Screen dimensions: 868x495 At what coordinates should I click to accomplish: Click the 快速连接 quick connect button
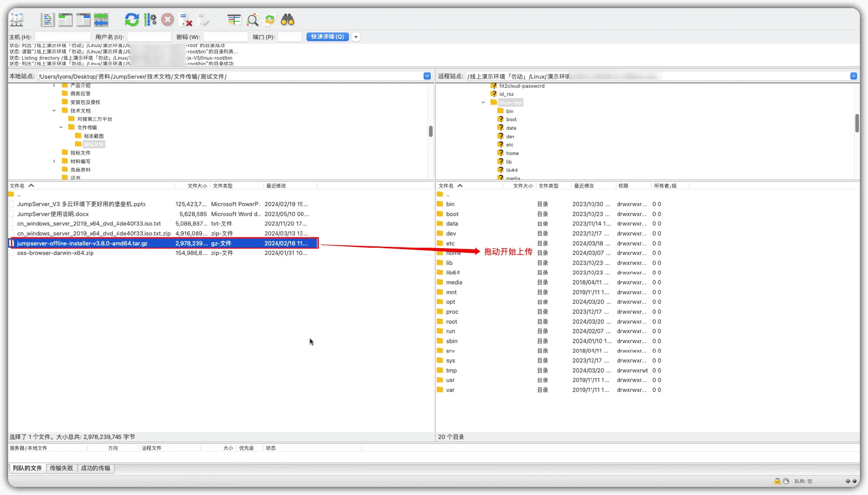(x=327, y=37)
